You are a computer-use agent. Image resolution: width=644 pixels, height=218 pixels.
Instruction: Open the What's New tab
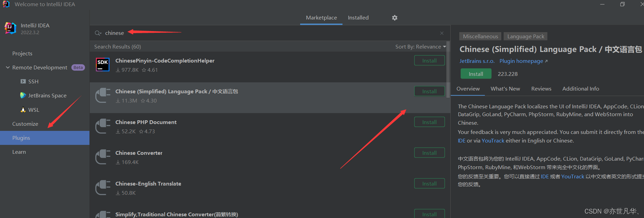coord(505,89)
